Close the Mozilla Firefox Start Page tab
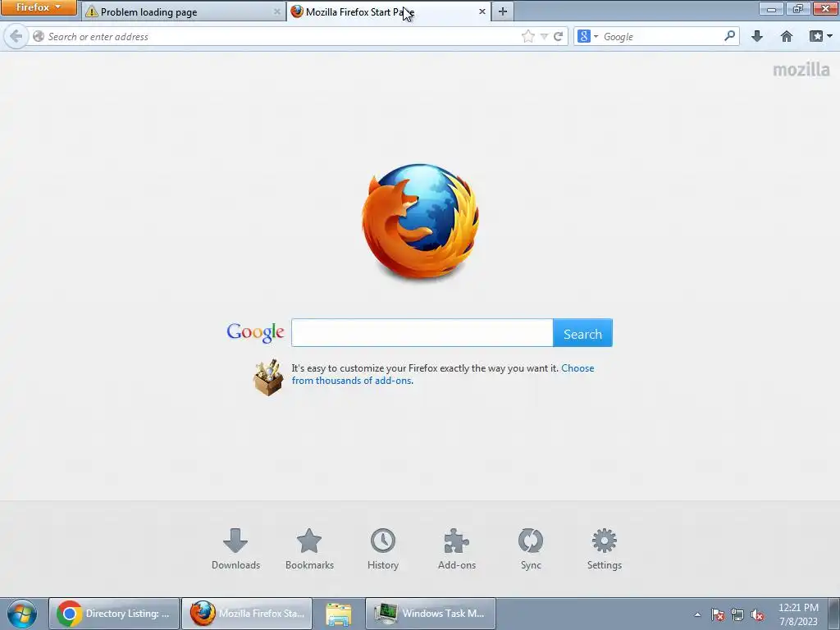This screenshot has height=630, width=840. tap(482, 11)
